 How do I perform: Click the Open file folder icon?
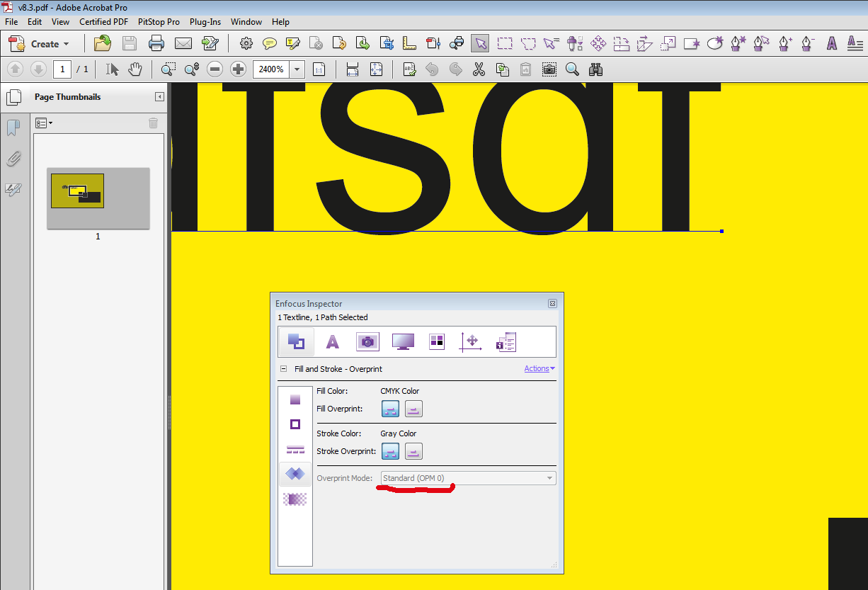[x=103, y=44]
